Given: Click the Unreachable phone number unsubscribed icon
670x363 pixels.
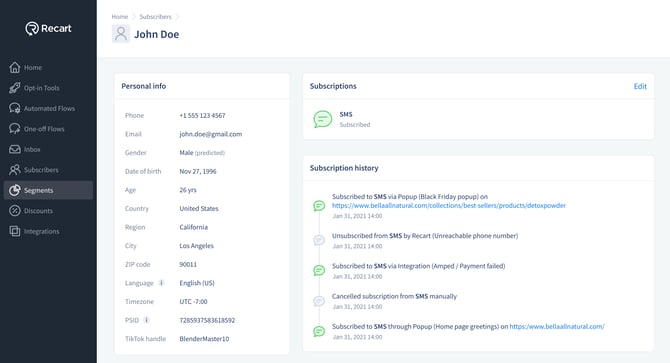Looking at the screenshot, I should 319,240.
